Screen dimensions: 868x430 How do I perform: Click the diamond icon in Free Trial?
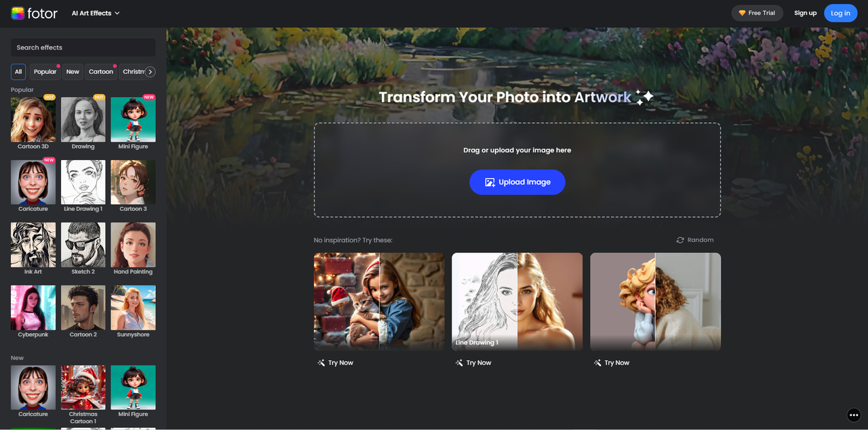coord(742,13)
